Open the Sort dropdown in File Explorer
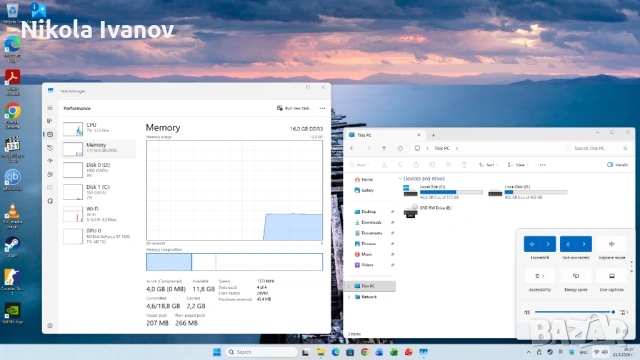The height and width of the screenshot is (360, 640). (488, 165)
